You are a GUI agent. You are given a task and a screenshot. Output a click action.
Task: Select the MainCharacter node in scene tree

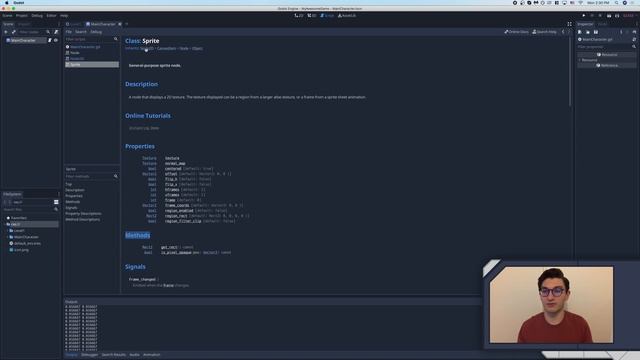coord(23,40)
